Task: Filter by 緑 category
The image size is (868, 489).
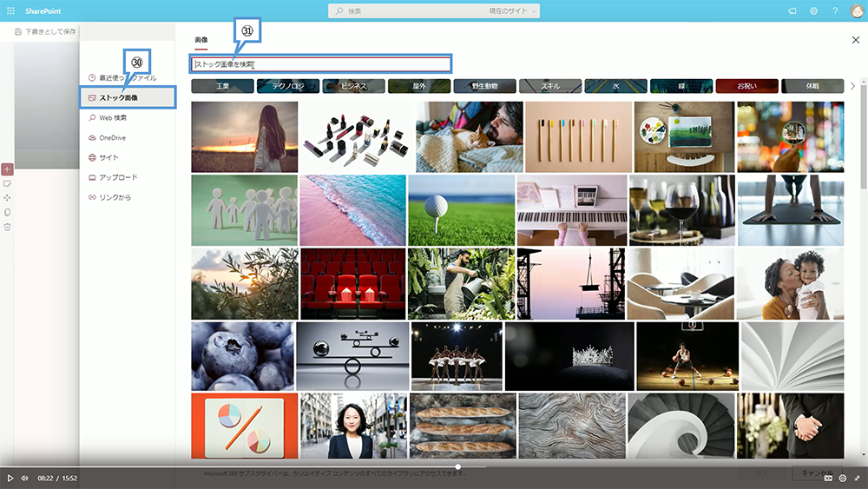Action: click(x=681, y=86)
